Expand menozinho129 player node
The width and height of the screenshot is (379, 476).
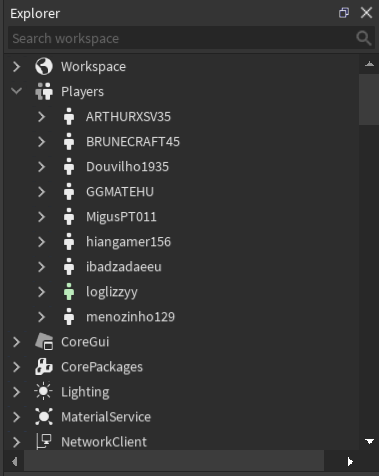[41, 317]
